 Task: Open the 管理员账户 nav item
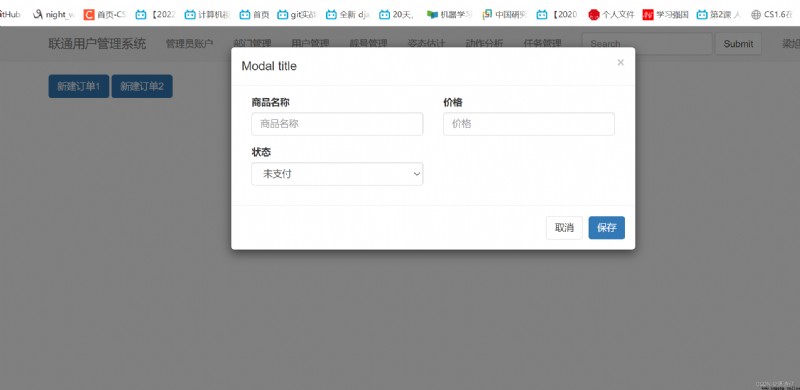tap(189, 43)
